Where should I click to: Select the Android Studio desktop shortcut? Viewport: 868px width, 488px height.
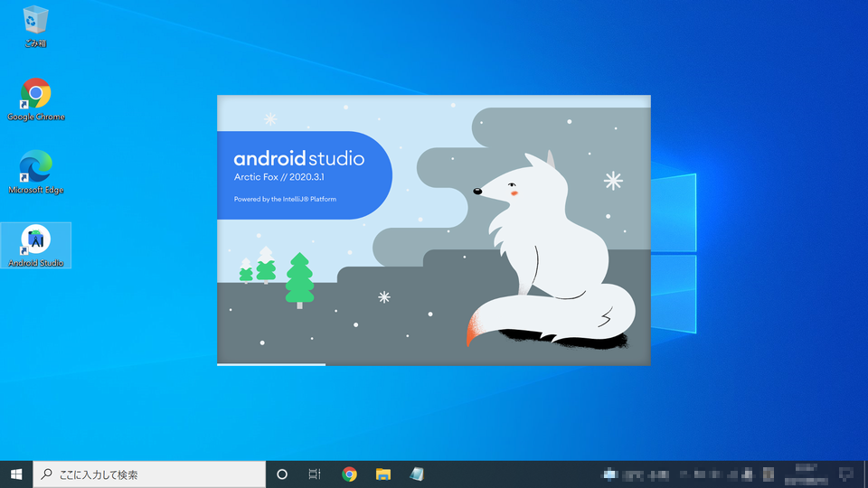click(x=36, y=246)
